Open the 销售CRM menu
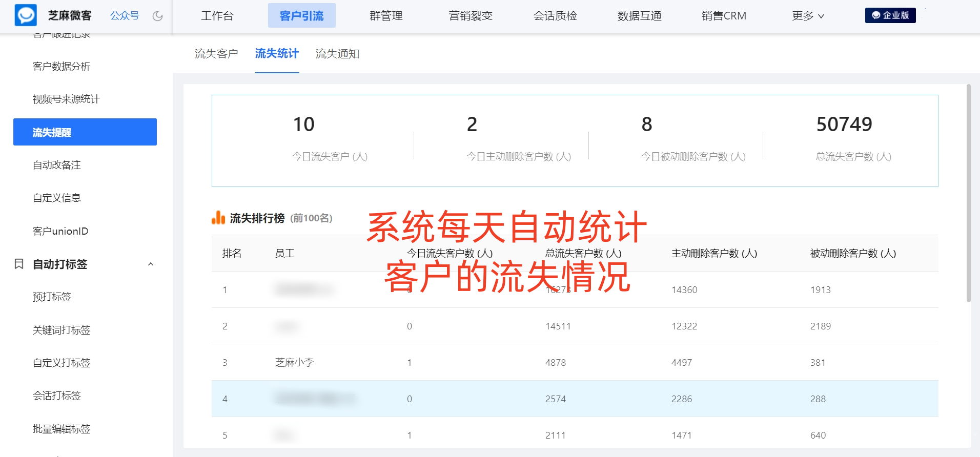 [x=724, y=16]
